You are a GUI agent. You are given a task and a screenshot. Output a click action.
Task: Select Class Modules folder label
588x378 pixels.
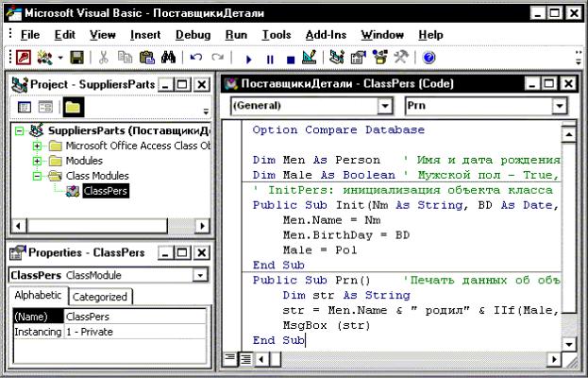[x=97, y=176]
